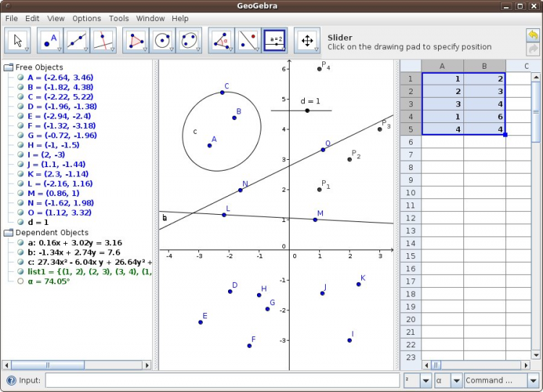Open the Tools menu
The height and width of the screenshot is (392, 543).
[x=119, y=18]
